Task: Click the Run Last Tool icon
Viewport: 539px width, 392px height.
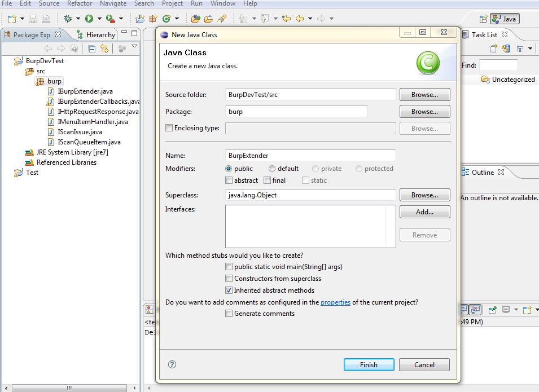Action: pos(111,19)
